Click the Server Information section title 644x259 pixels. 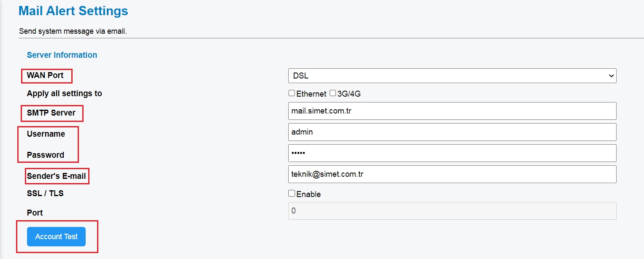pyautogui.click(x=62, y=55)
